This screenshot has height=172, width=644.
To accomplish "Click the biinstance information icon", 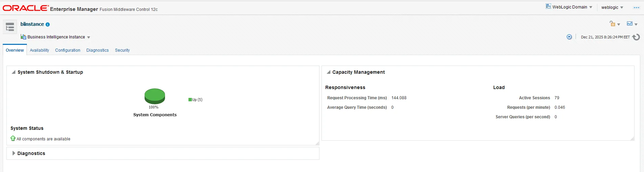I will click(48, 24).
